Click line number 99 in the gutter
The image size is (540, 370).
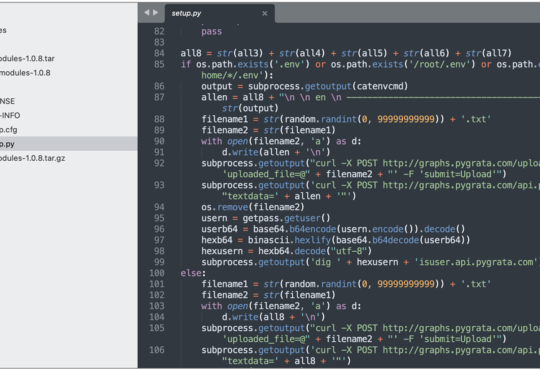point(159,262)
